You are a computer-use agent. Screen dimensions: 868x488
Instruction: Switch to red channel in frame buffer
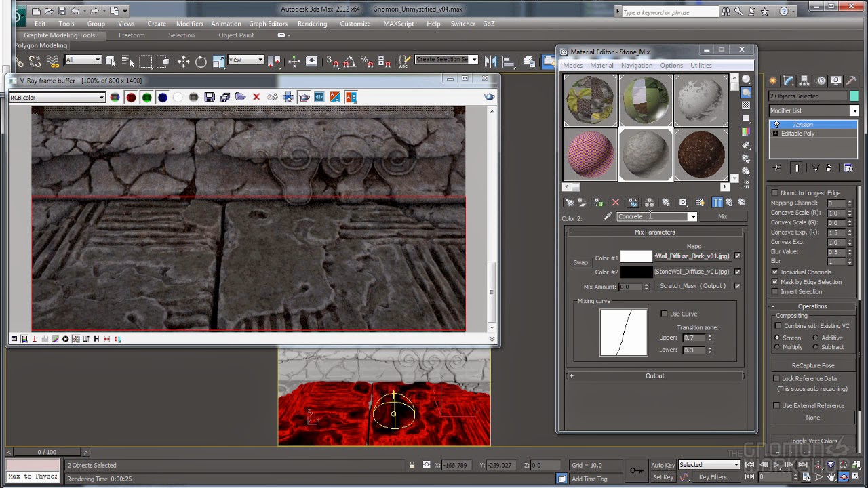131,98
